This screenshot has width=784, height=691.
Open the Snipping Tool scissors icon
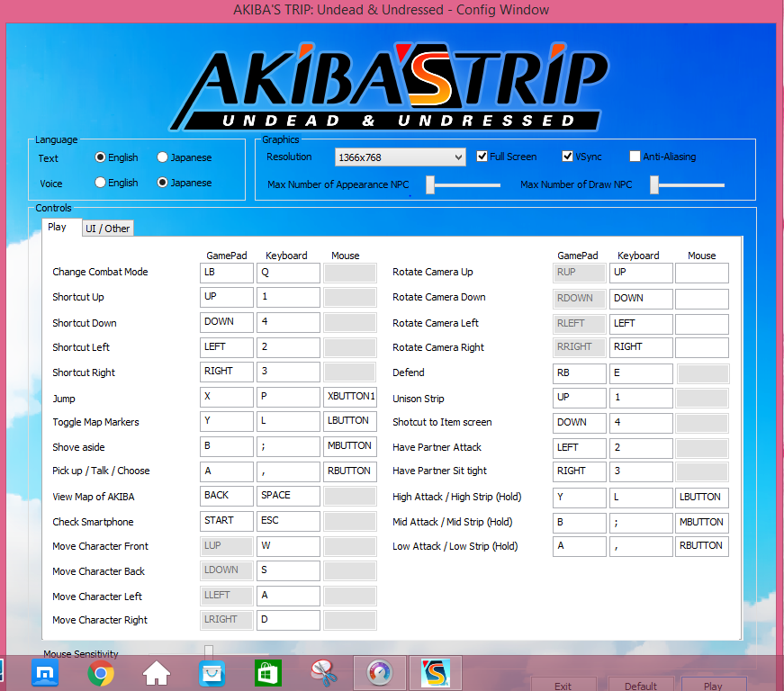point(324,673)
